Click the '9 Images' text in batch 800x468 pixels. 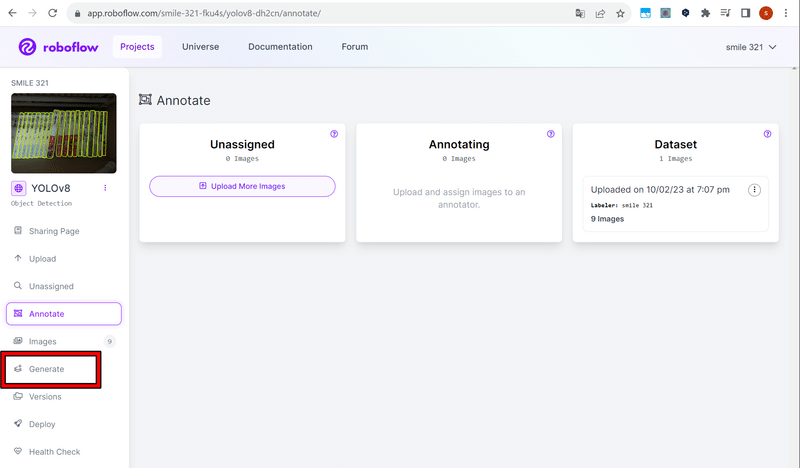(x=607, y=219)
